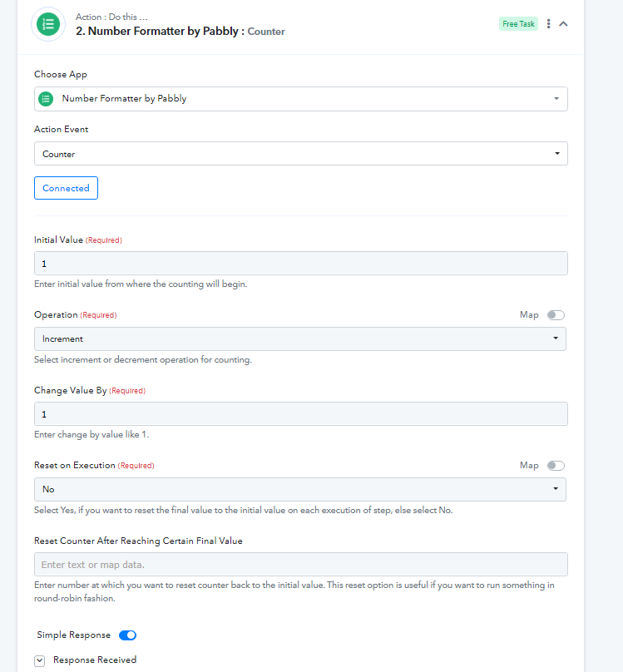Expand the Response Received section
This screenshot has height=672, width=623.
39,661
